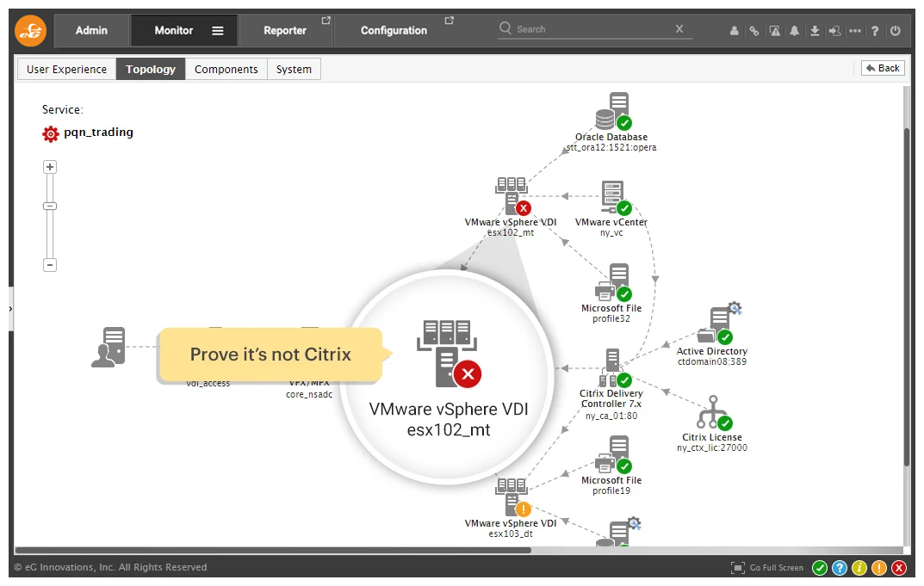Open Configuration in new window icon
Screen dimensions: 924x586
[x=449, y=21]
